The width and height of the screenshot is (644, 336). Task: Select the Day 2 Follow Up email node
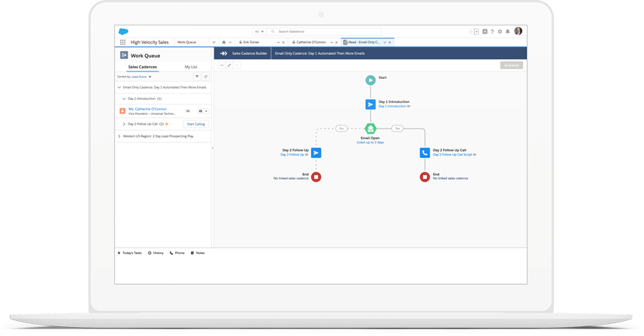tap(316, 153)
